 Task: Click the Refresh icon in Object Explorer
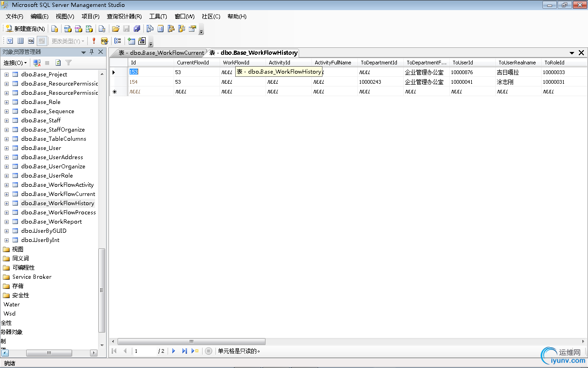click(x=58, y=63)
